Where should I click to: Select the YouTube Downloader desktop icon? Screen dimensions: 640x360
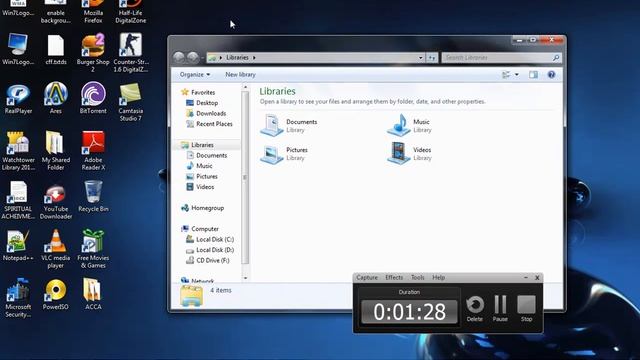click(x=56, y=202)
